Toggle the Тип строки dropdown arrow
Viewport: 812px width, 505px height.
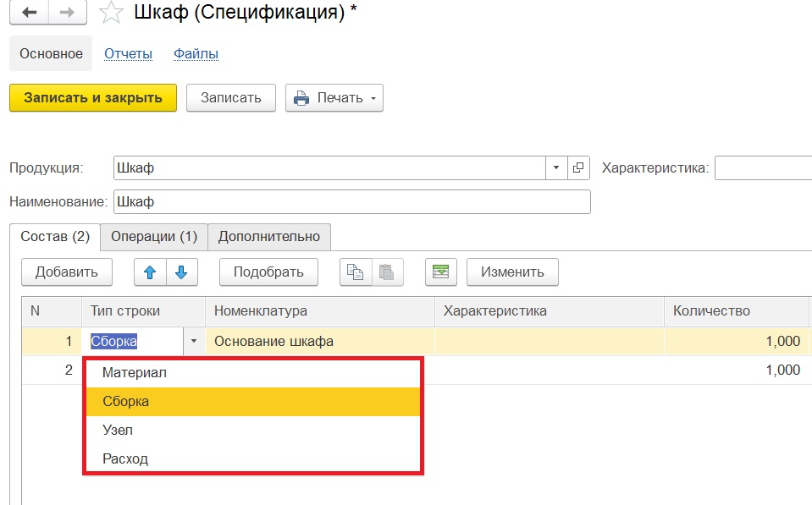(194, 341)
